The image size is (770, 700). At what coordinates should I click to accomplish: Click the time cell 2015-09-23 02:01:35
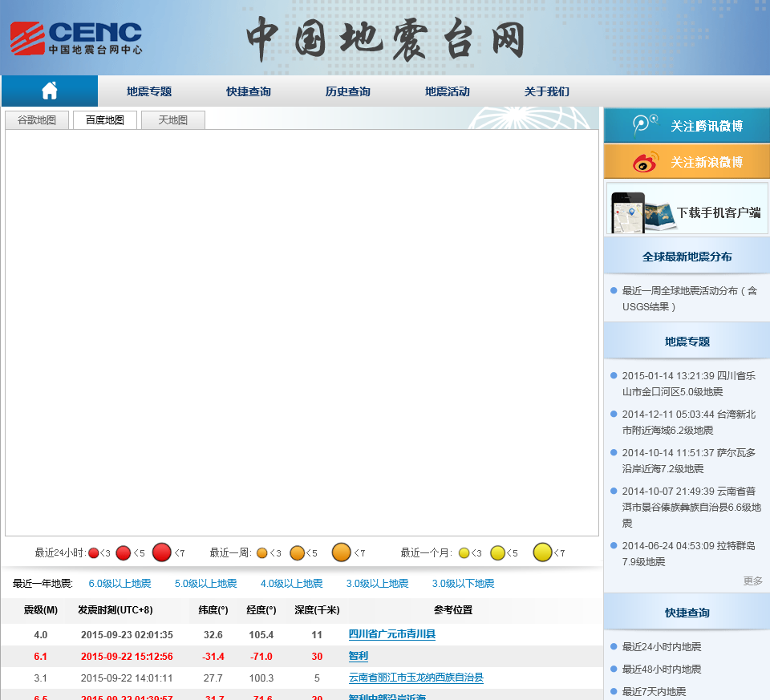(127, 634)
